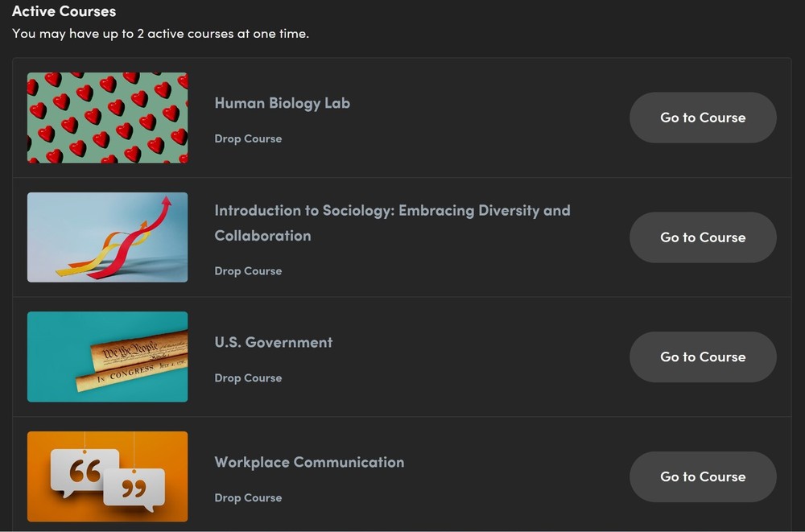Select the U.S. Government course title

click(x=273, y=342)
